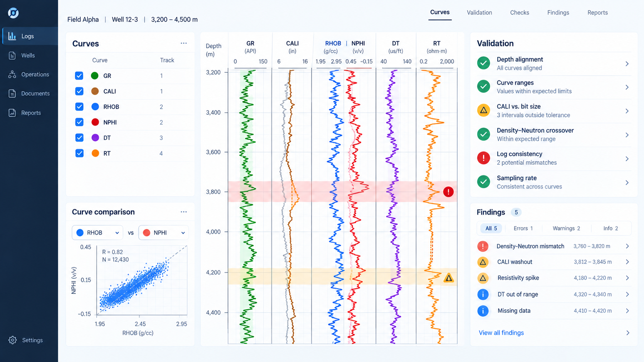Filter findings by Info 2

click(x=610, y=229)
